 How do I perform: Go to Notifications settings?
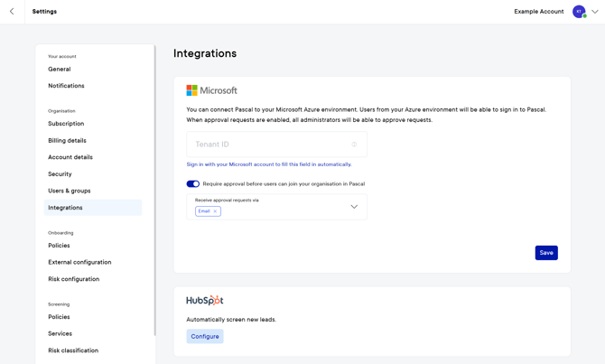66,86
